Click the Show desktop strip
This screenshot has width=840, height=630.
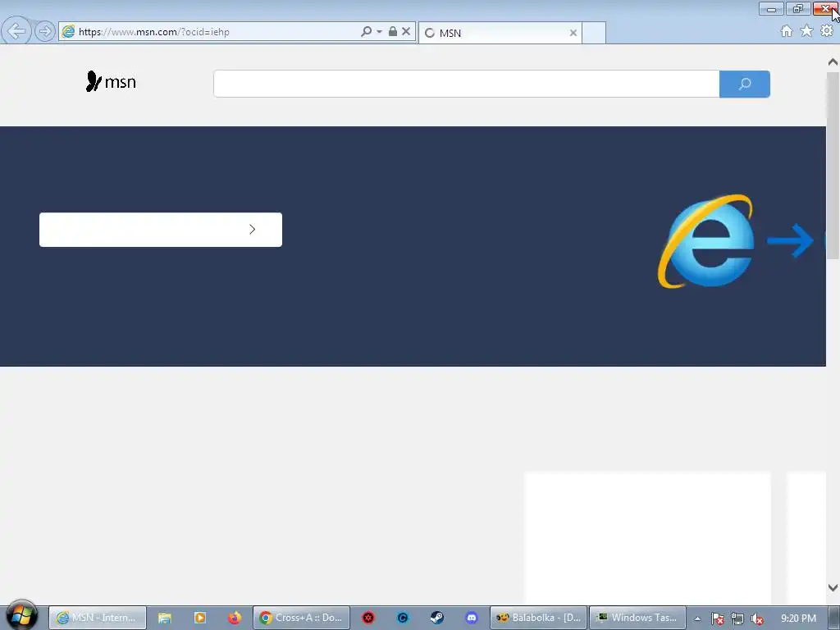[x=834, y=618]
